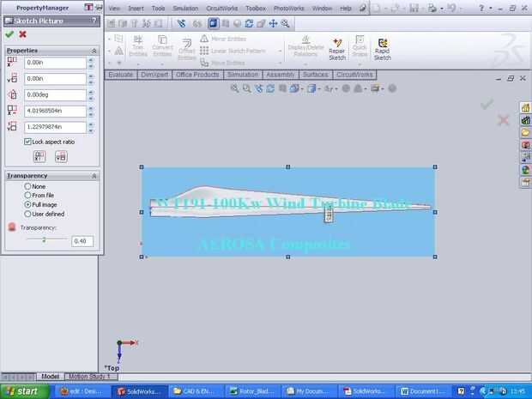The height and width of the screenshot is (399, 532).
Task: Switch to DimXpert tab
Action: point(154,75)
